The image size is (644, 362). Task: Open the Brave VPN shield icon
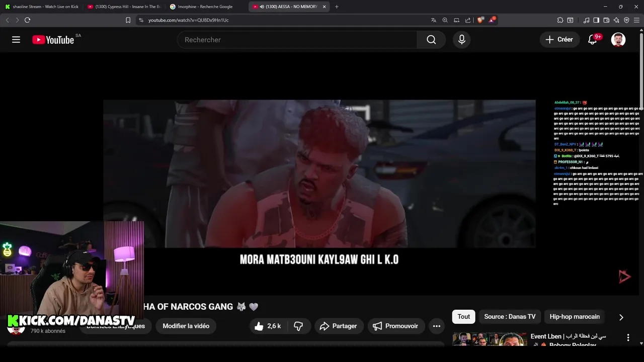626,20
